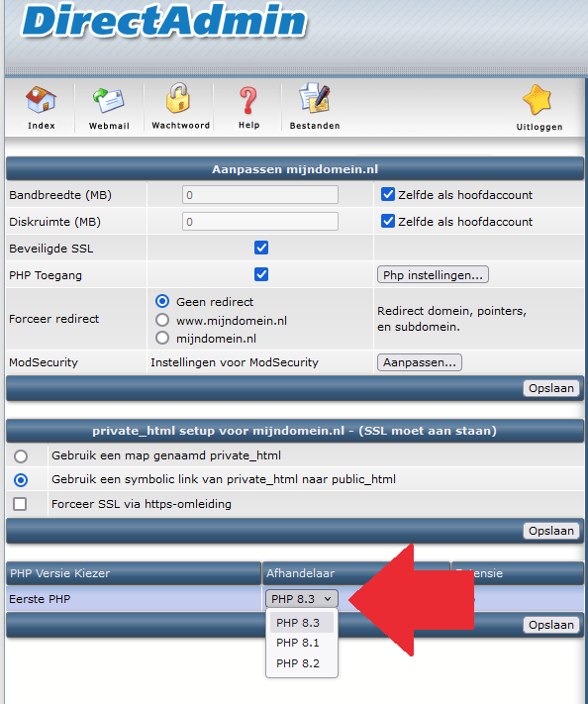Click the 'ModSecurity' row label
The image size is (588, 704).
pyautogui.click(x=44, y=362)
